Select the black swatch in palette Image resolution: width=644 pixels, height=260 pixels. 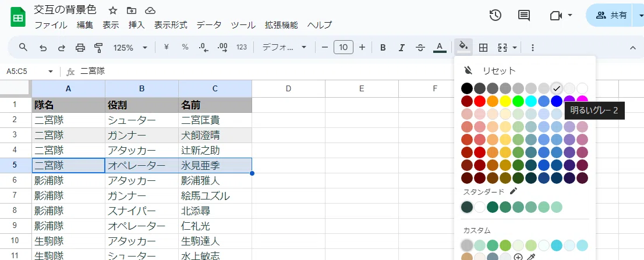pyautogui.click(x=466, y=88)
